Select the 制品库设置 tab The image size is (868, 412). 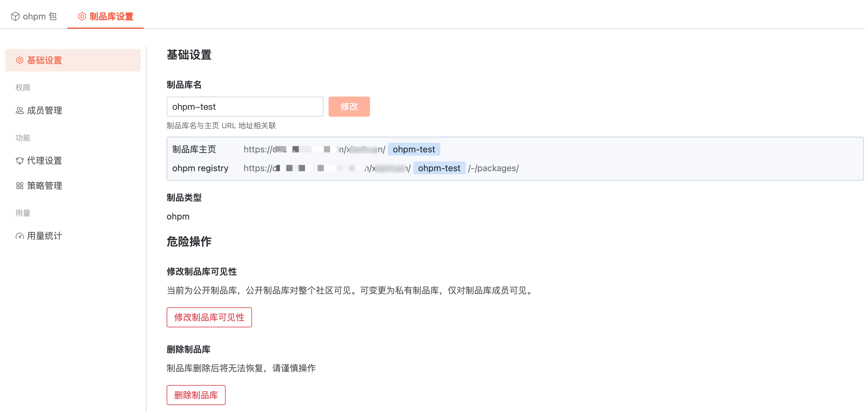point(106,16)
